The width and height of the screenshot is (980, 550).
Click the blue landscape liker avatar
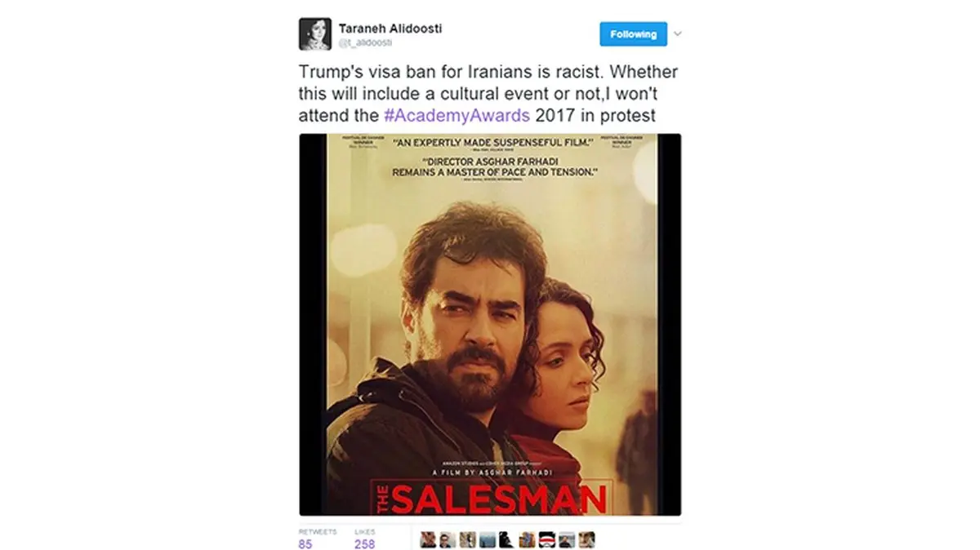(488, 539)
